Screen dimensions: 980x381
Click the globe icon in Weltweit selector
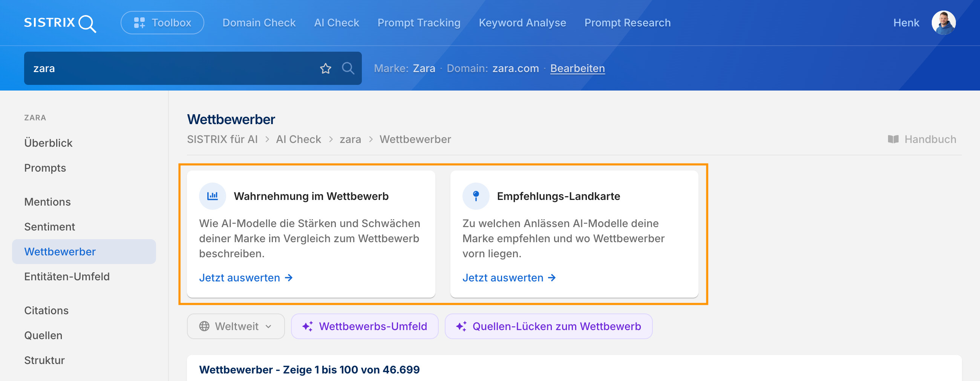(x=204, y=326)
